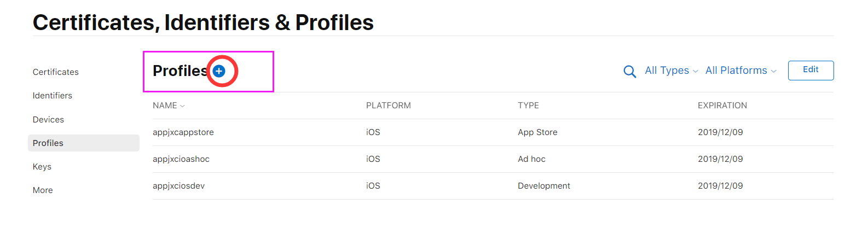
Task: Open the Devices sidebar item
Action: click(48, 120)
